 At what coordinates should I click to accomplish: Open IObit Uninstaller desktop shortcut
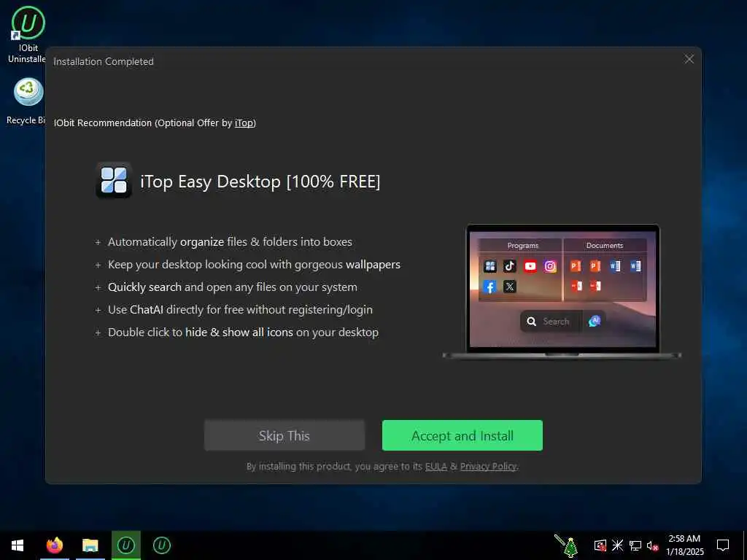28,34
